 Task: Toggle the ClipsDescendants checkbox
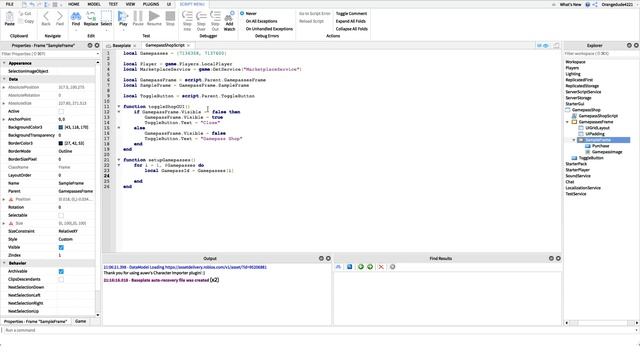(x=61, y=279)
